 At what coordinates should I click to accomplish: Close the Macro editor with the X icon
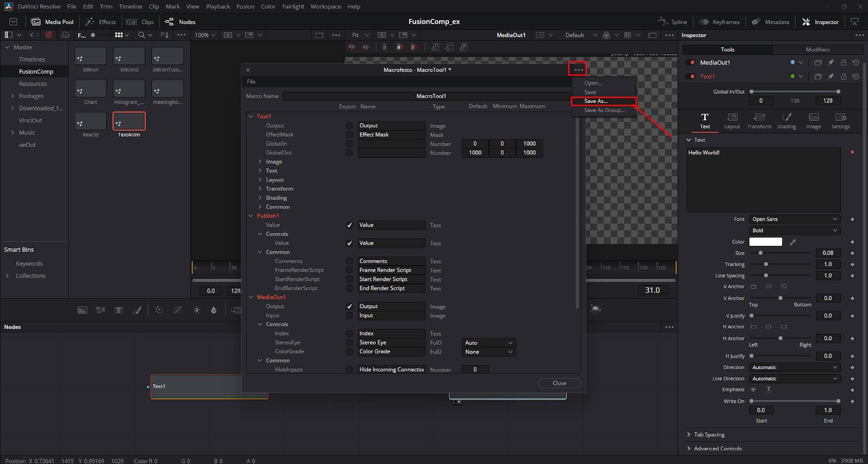[248, 70]
